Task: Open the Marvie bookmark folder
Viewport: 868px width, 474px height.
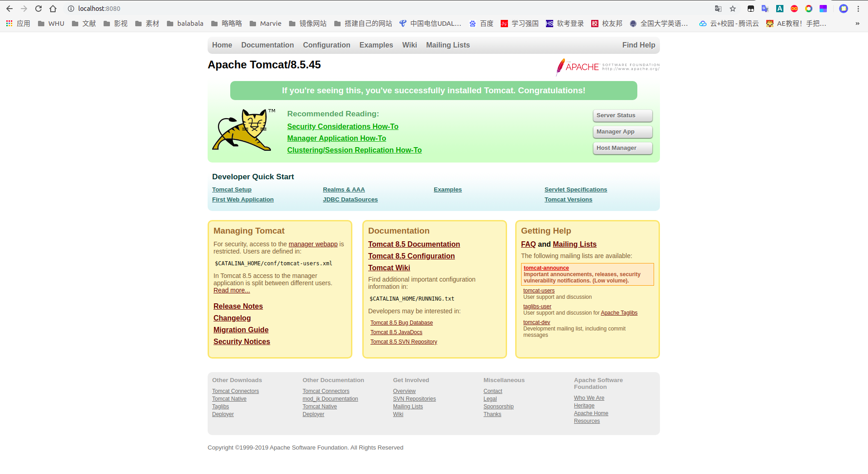Action: point(266,24)
